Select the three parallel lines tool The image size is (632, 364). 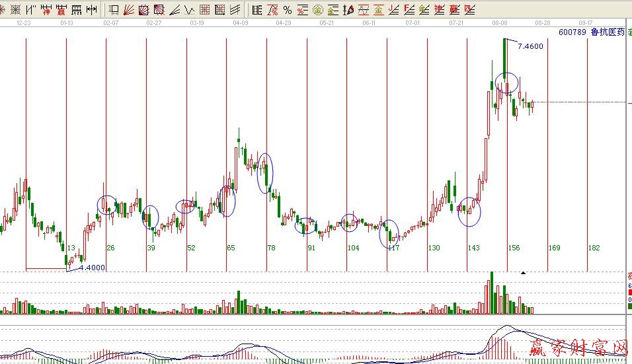pos(235,10)
